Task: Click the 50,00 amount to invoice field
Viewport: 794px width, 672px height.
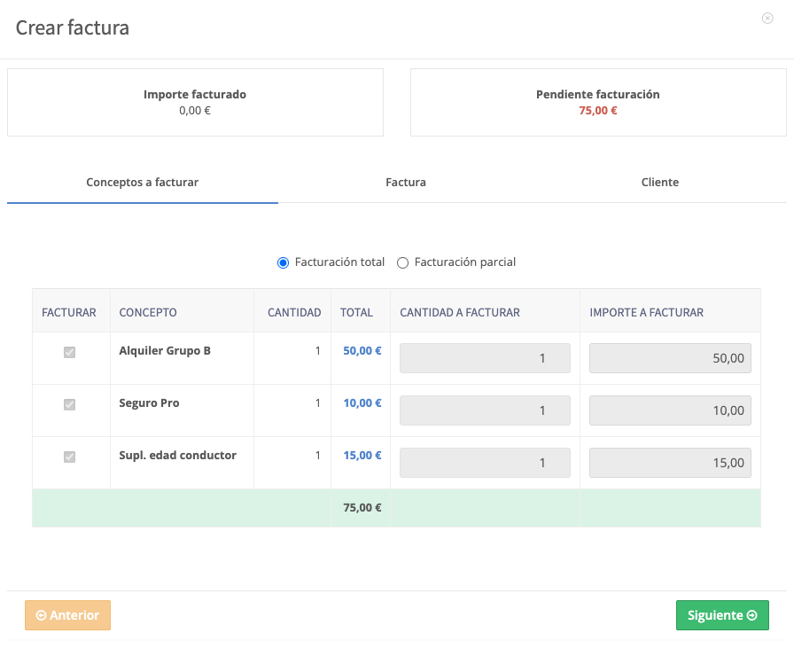Action: coord(670,358)
